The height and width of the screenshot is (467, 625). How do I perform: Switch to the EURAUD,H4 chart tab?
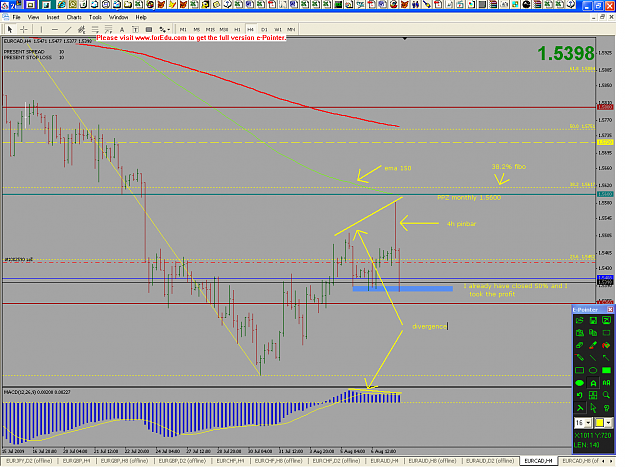click(384, 461)
